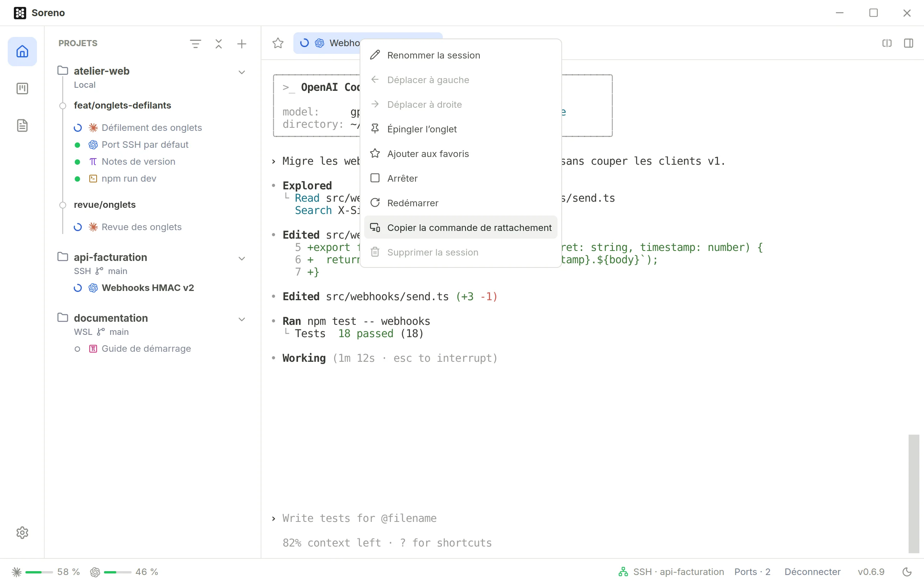The image size is (924, 585).
Task: Select Copier la commande de rattachement
Action: click(x=460, y=228)
